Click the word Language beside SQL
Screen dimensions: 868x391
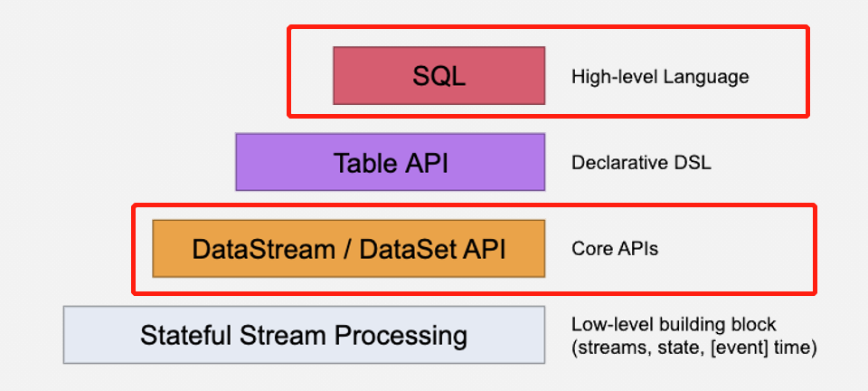click(x=708, y=77)
